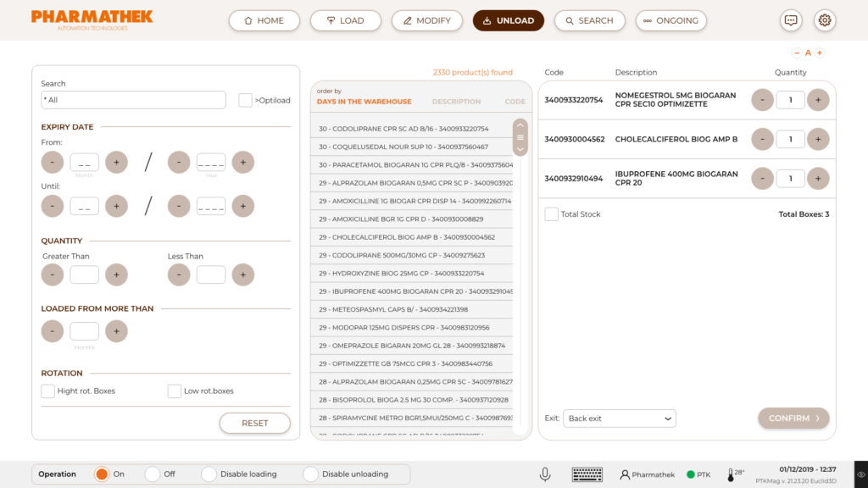Increase NOMEGESTROL quantity with plus

coord(818,100)
